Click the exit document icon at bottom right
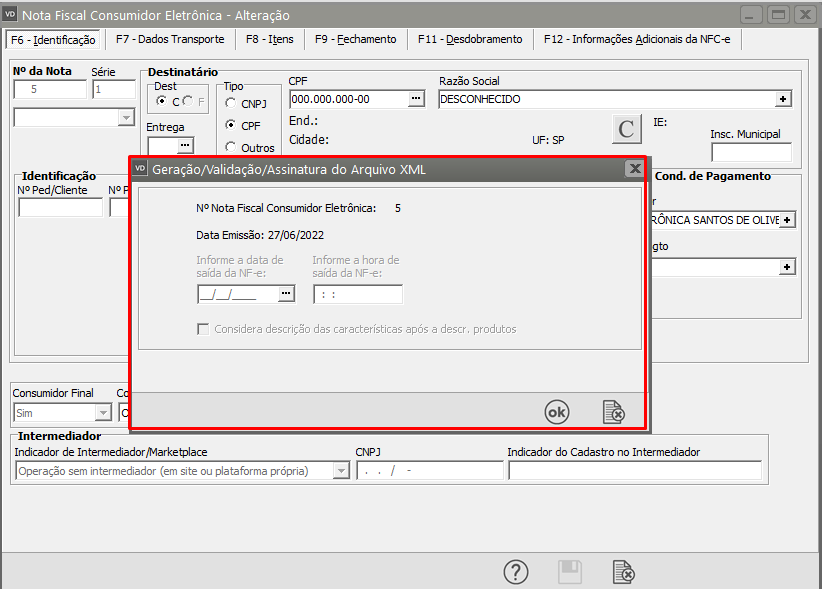The width and height of the screenshot is (822, 589). [x=623, y=571]
